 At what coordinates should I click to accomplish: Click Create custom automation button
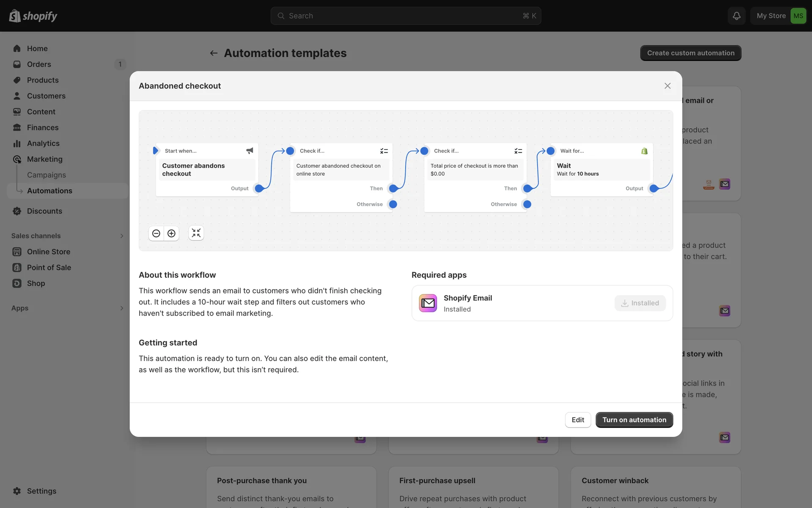click(690, 53)
